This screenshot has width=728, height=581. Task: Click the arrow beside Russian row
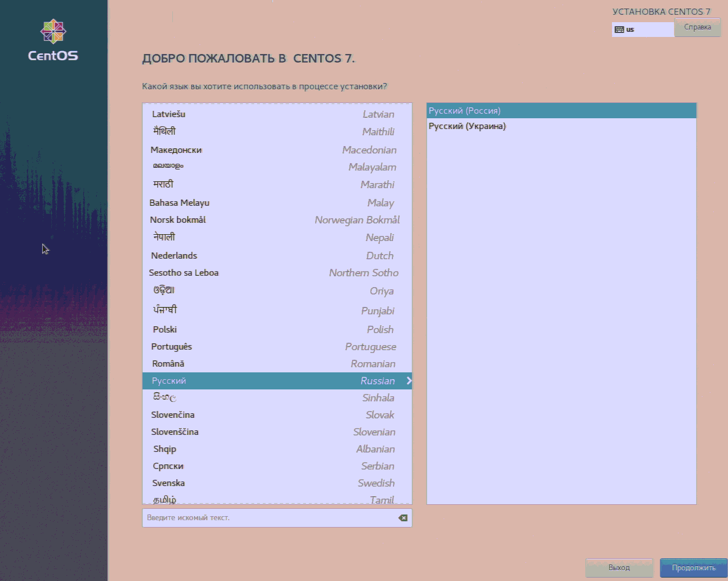point(408,381)
